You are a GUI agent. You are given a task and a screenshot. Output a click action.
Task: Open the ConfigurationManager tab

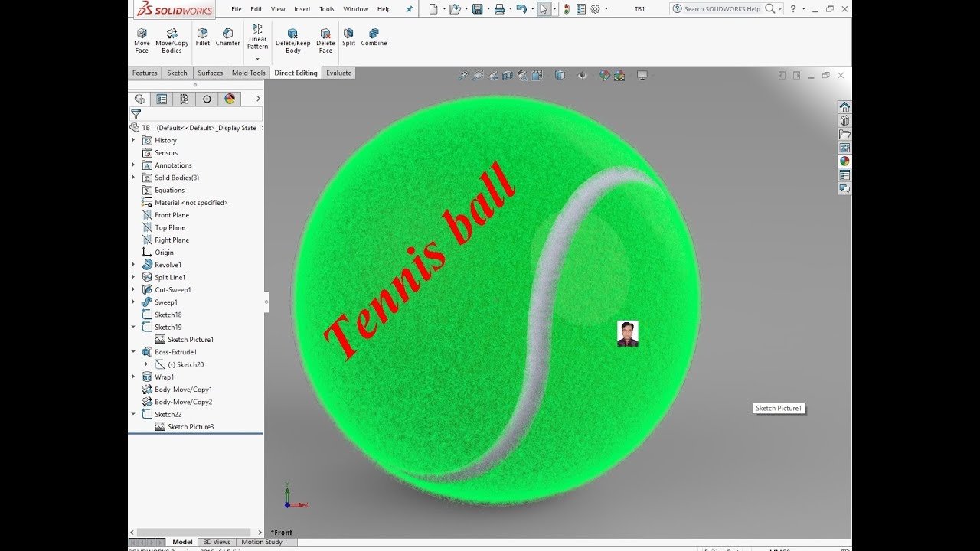click(x=184, y=99)
